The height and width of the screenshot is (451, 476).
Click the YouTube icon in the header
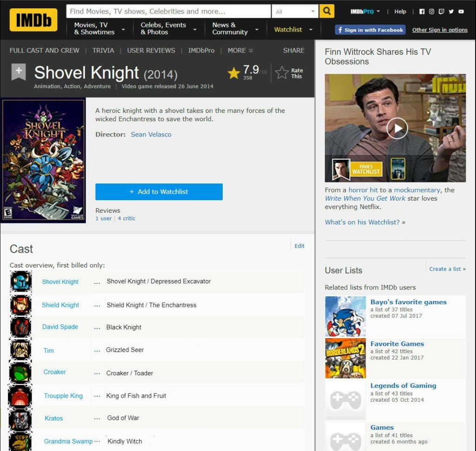(461, 11)
